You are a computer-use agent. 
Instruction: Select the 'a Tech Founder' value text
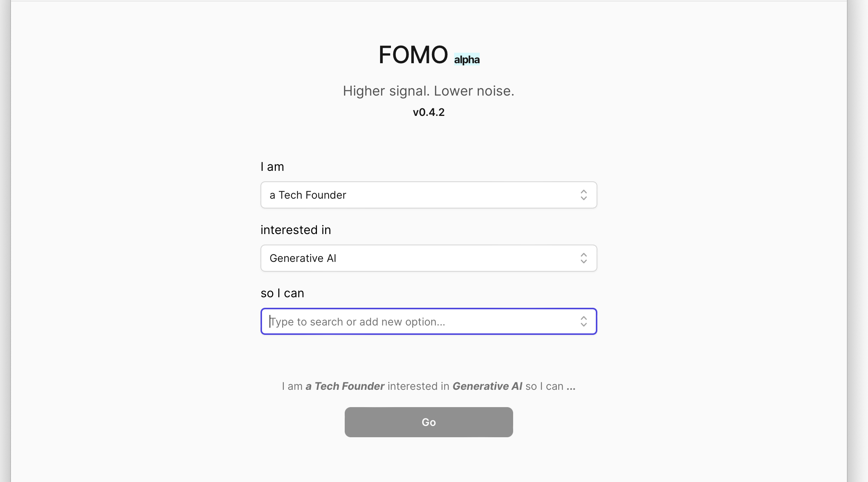(x=308, y=195)
